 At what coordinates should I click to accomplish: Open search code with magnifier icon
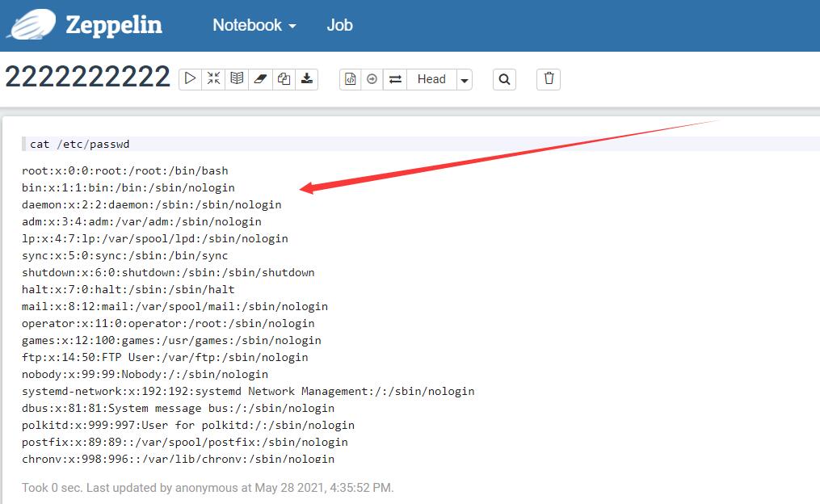pos(504,79)
